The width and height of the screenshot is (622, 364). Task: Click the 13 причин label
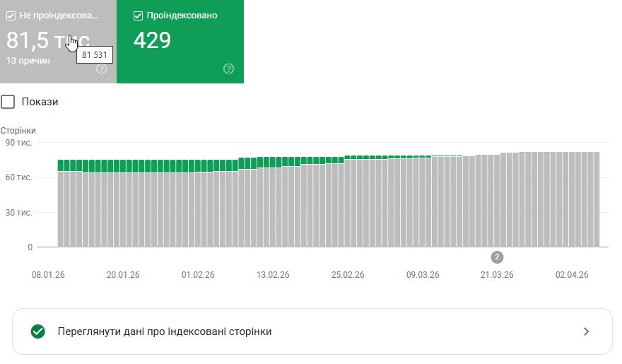[x=28, y=61]
